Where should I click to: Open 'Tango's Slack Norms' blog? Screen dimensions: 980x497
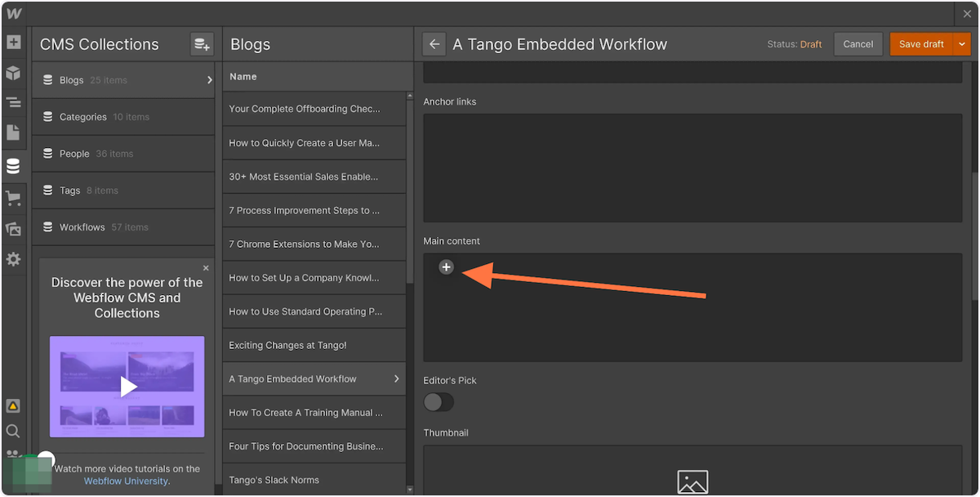[314, 480]
